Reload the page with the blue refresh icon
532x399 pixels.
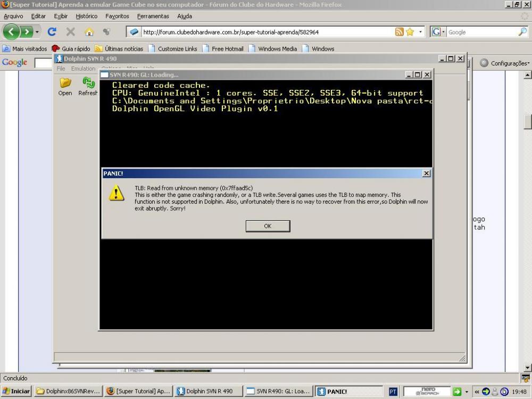pos(52,32)
